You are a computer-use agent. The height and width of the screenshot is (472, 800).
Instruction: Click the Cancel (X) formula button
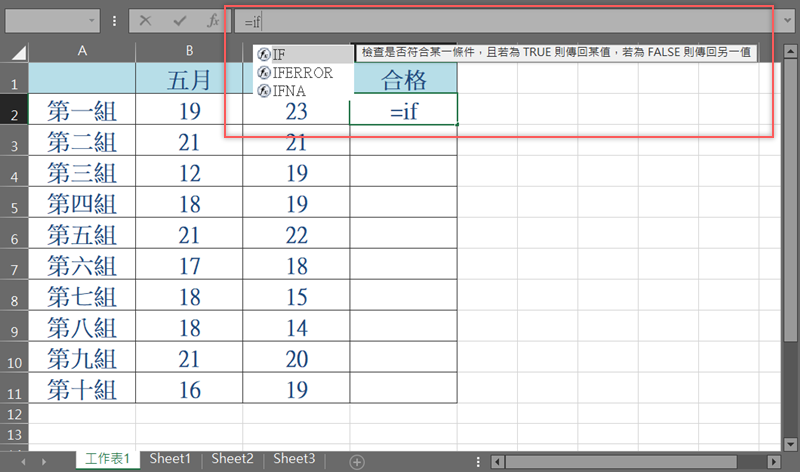tap(145, 21)
